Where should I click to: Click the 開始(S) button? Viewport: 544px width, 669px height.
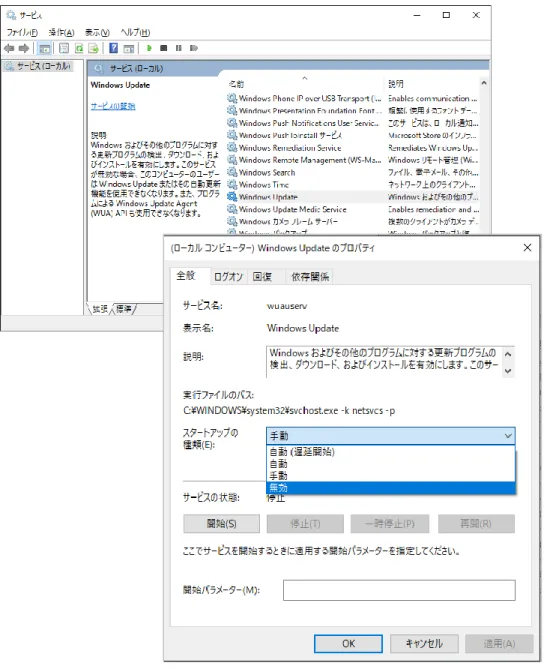point(221,524)
